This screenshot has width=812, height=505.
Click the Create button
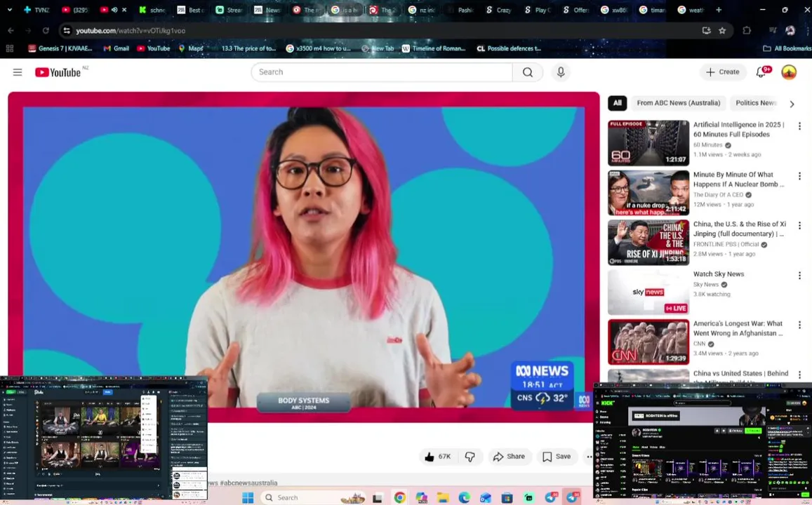(x=723, y=72)
